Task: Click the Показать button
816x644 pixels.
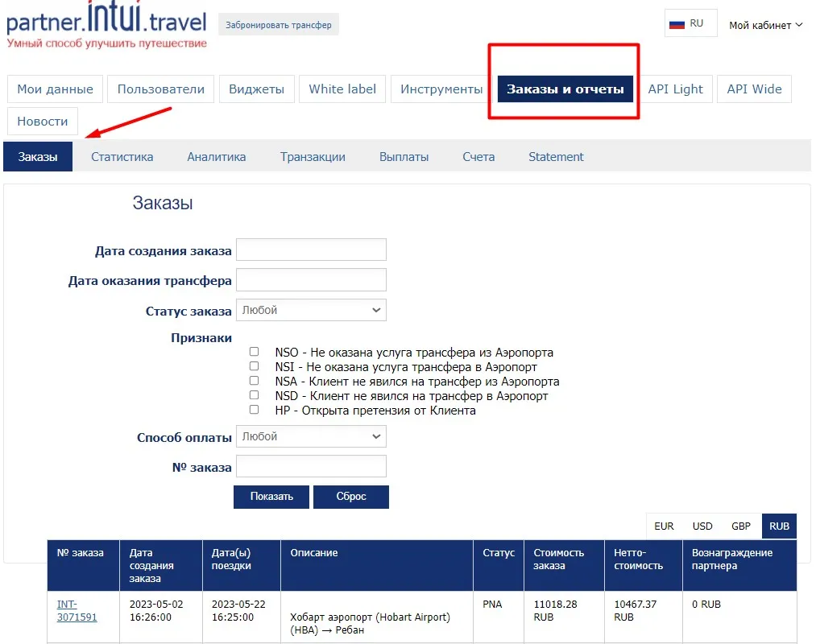Action: pos(271,497)
